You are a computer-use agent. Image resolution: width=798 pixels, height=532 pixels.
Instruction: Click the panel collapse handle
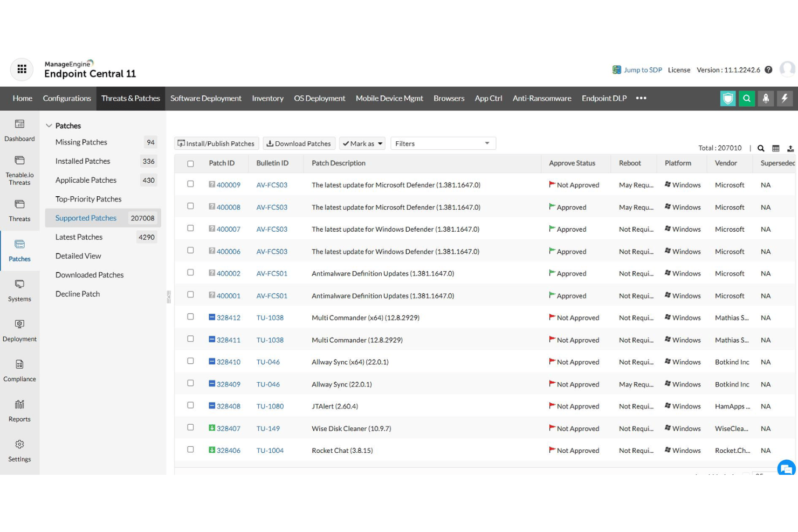169,297
